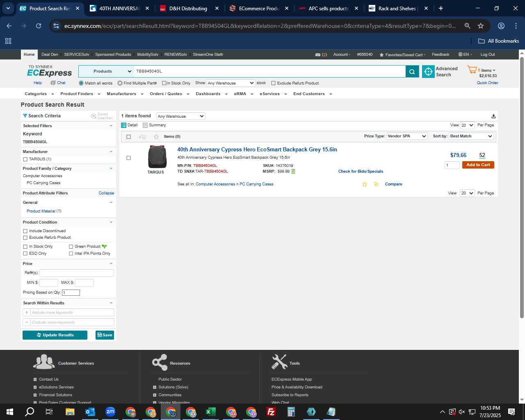Open Price Type Vendor SPA dropdown
Image resolution: width=525 pixels, height=420 pixels.
tap(407, 136)
